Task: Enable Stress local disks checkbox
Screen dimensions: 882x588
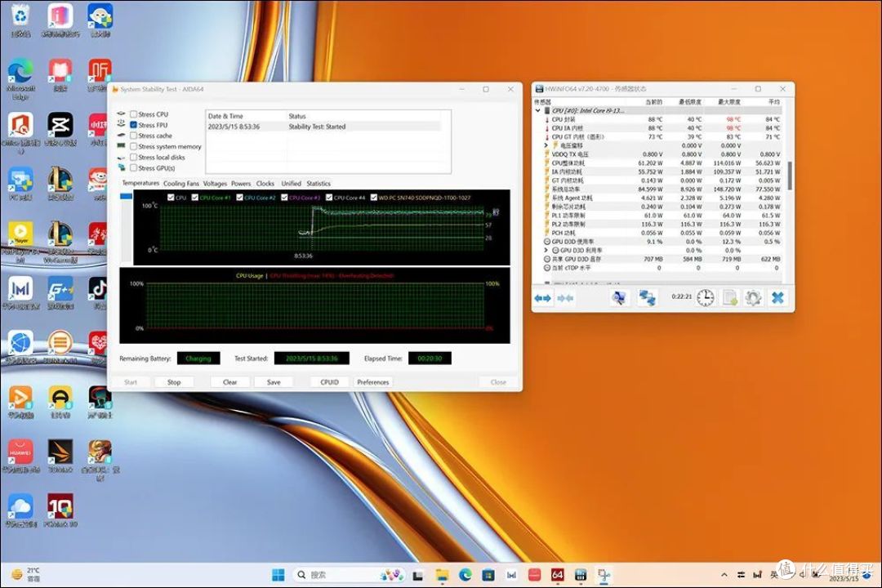Action: coord(134,157)
